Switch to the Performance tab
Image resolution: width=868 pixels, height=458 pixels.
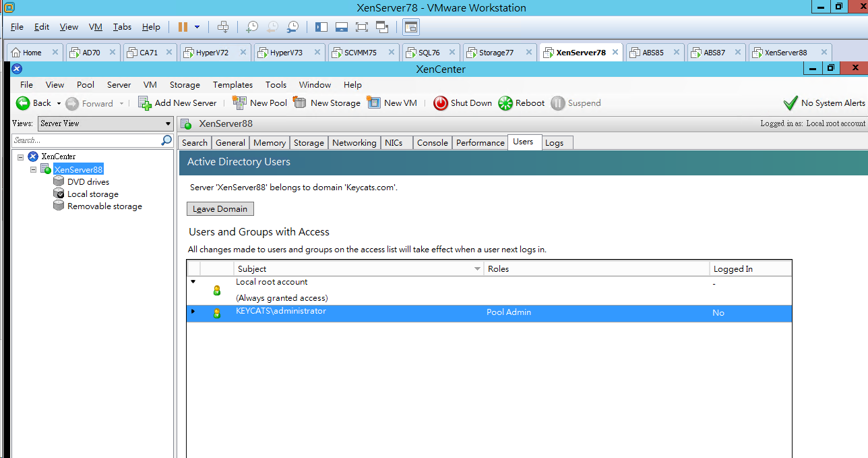click(480, 143)
